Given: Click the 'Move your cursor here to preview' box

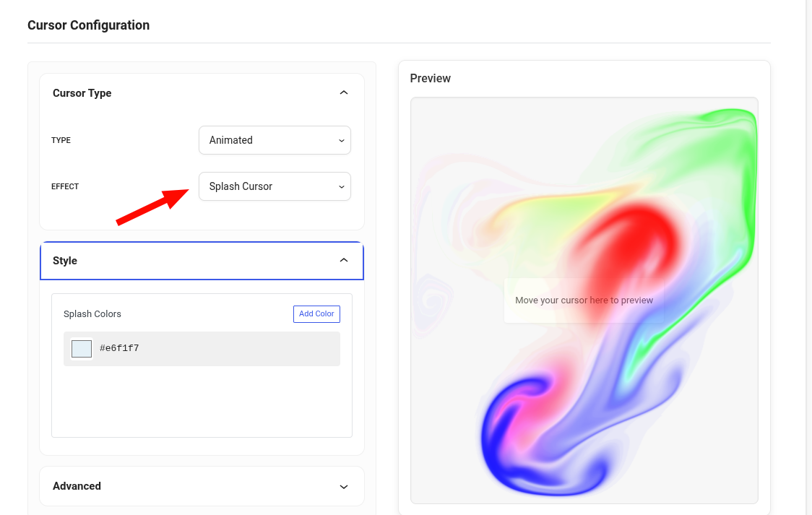Looking at the screenshot, I should click(x=584, y=300).
